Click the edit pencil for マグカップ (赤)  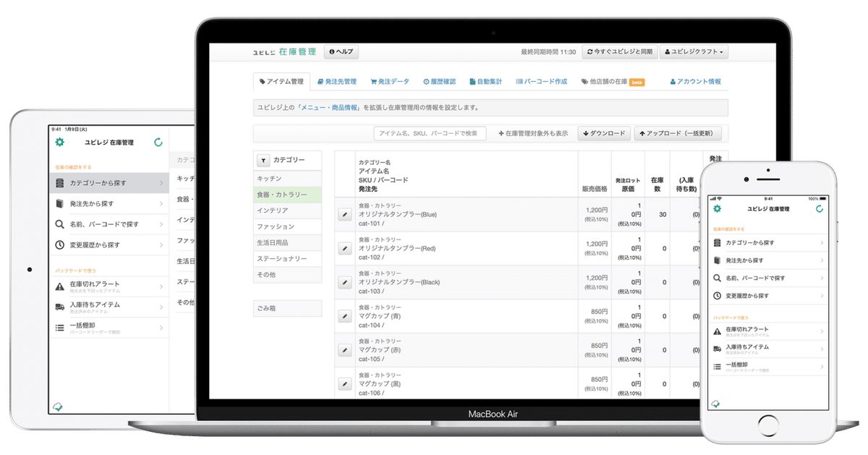click(x=345, y=350)
